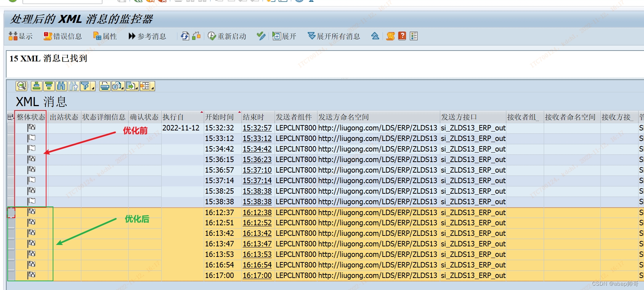Click si_ZLDS13_ERP_out in the 16:13:42 row

[473, 233]
